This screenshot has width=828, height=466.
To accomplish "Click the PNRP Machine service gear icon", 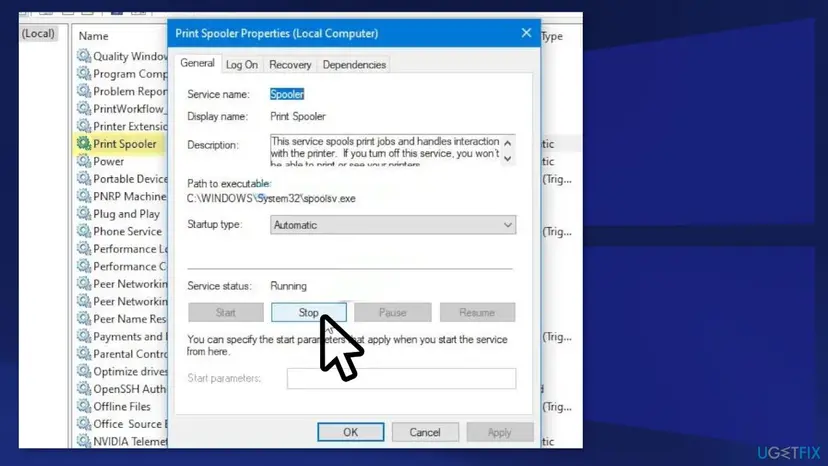I will click(x=83, y=195).
